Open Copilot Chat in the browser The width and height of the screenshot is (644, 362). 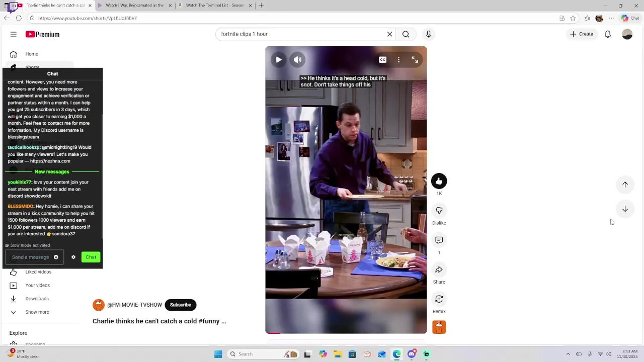[630, 18]
